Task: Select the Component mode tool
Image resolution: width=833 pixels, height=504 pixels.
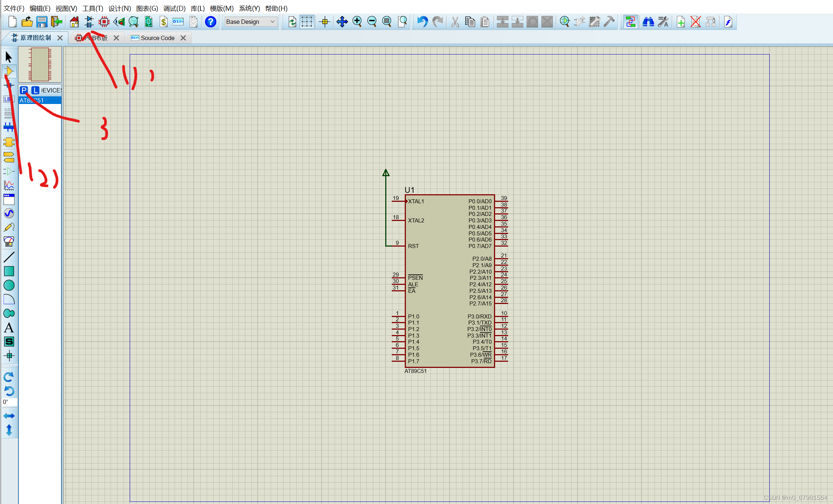Action: click(x=9, y=71)
